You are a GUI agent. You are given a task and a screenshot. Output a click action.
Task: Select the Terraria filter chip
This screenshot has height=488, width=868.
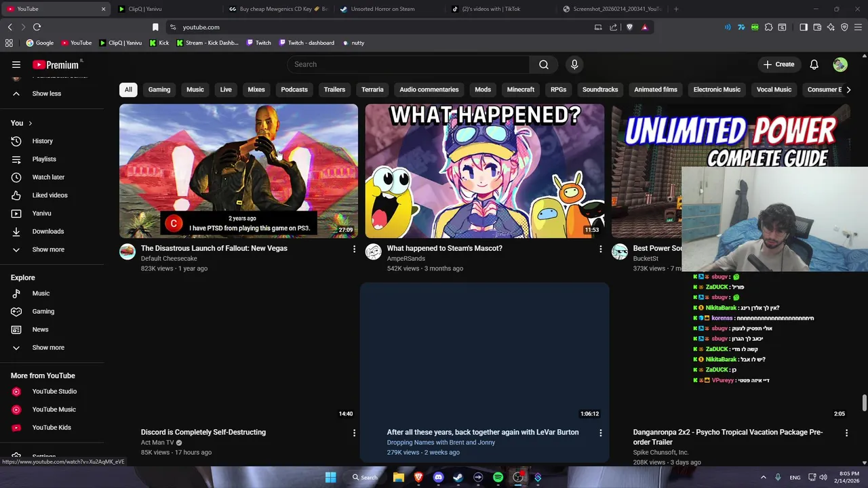coord(372,89)
